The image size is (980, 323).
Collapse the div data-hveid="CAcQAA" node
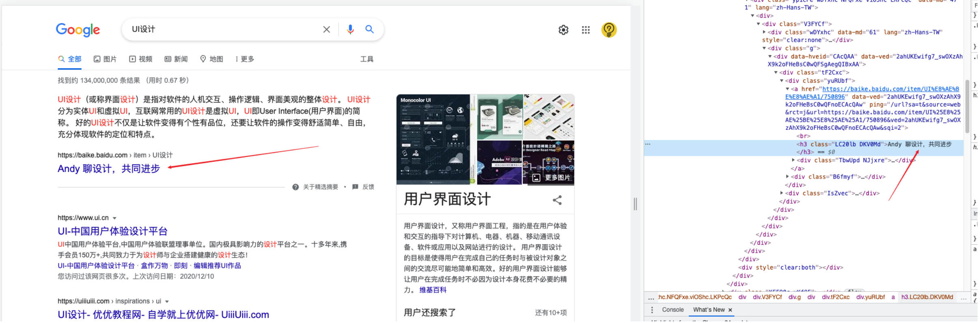[x=770, y=56]
